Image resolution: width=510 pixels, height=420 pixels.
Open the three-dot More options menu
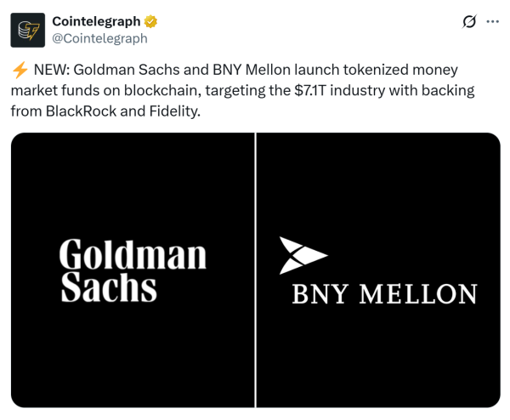[x=492, y=21]
